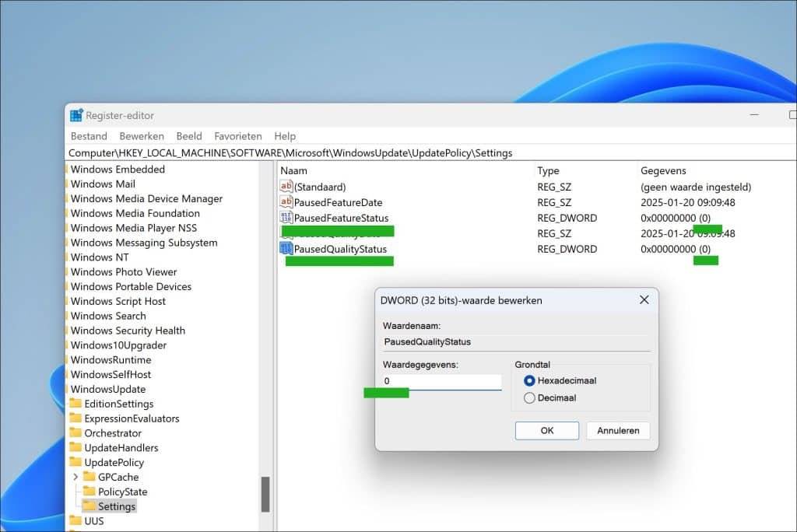Click Annuleren to cancel the dialog
The image size is (797, 532).
coord(618,430)
